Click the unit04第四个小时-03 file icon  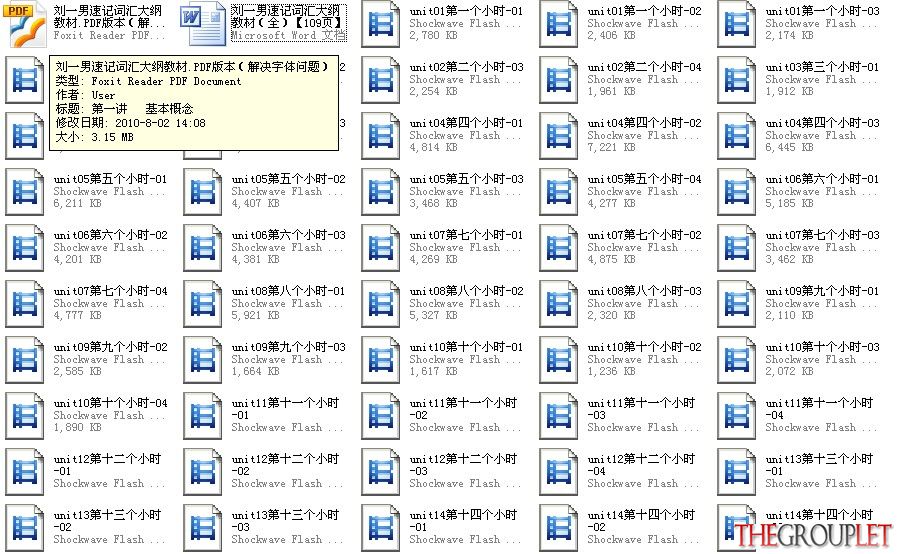737,136
